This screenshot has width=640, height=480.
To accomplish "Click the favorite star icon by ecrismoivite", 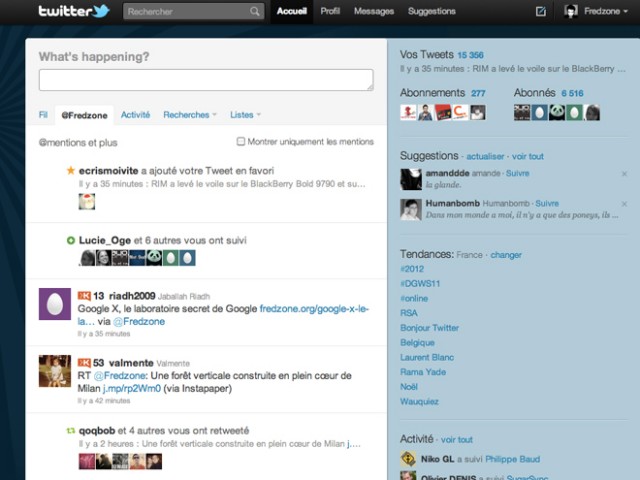I will (71, 170).
